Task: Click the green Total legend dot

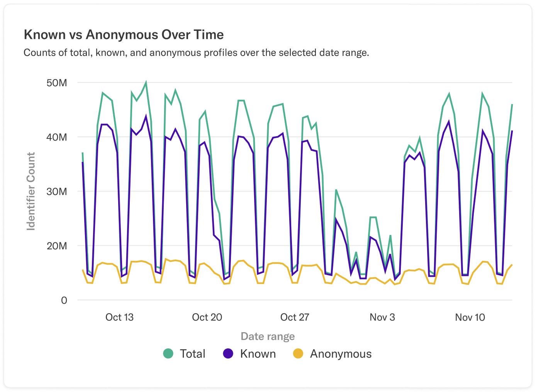Action: click(x=168, y=353)
